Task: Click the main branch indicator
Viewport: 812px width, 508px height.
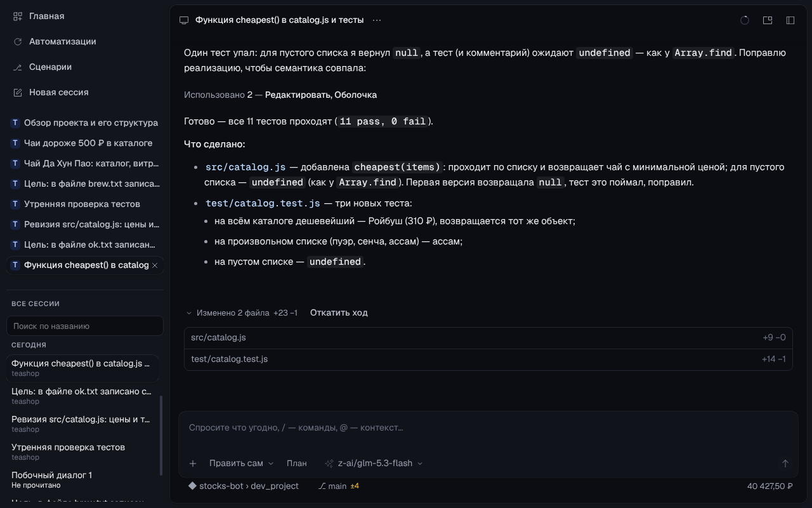Action: click(339, 486)
